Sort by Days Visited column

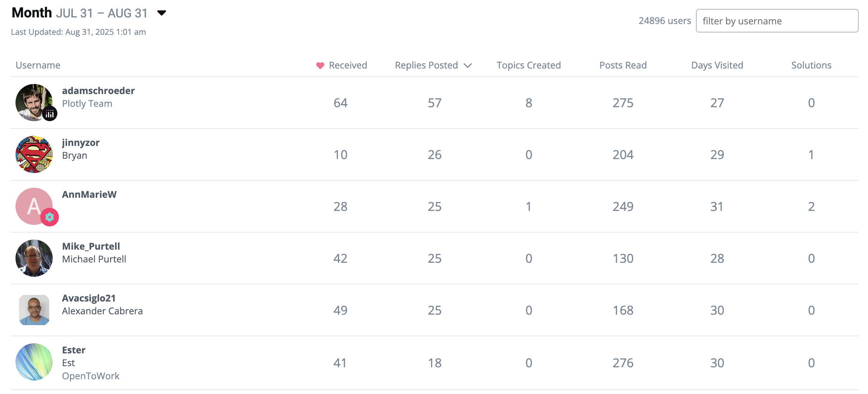(x=717, y=65)
